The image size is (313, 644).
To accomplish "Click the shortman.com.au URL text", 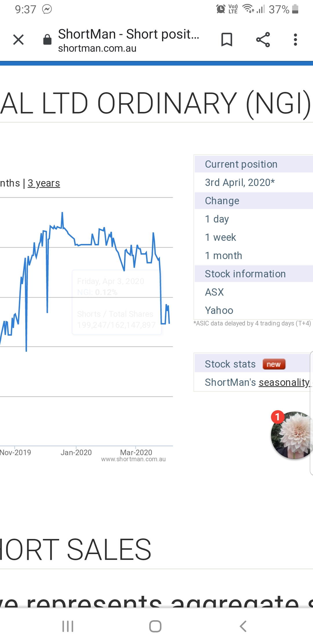I will click(x=97, y=48).
